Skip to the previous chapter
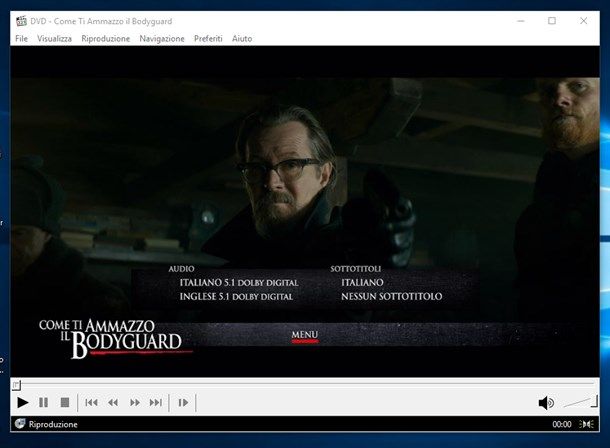 [91, 402]
